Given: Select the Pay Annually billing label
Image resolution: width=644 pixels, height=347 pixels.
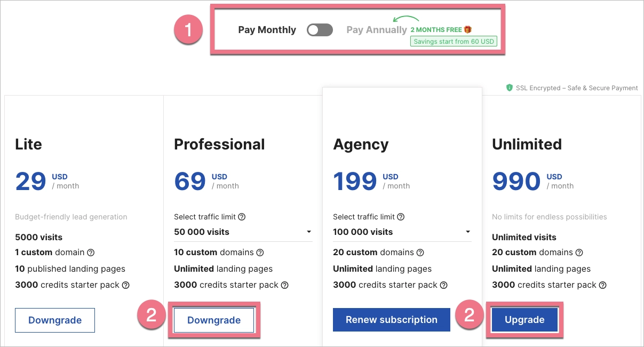Looking at the screenshot, I should click(376, 30).
